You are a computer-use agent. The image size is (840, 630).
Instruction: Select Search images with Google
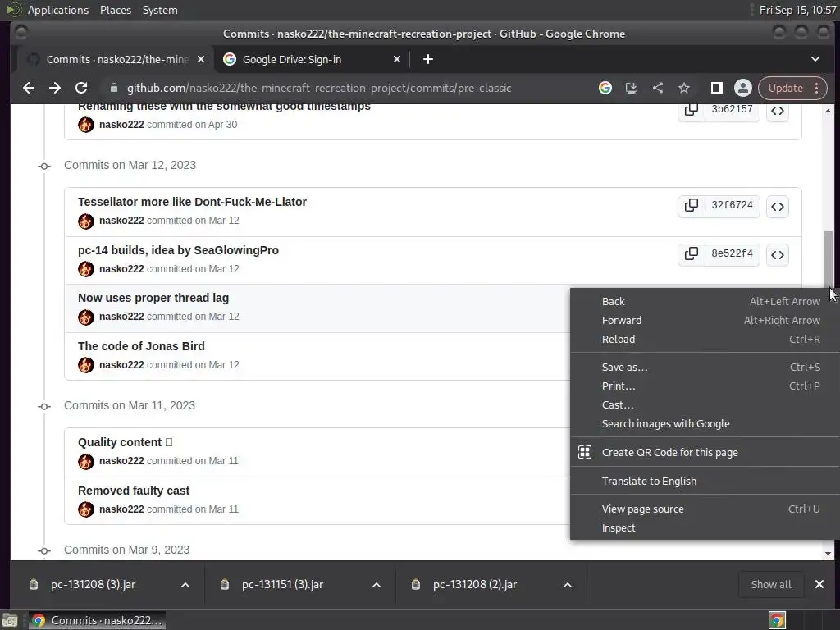(705, 424)
